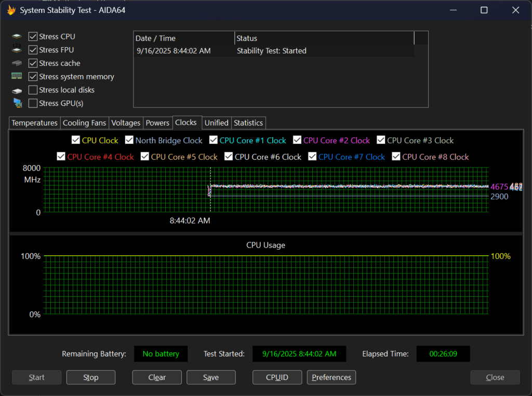Click the cache chip icon beside Stress cache
This screenshot has height=396, width=532.
tap(17, 63)
